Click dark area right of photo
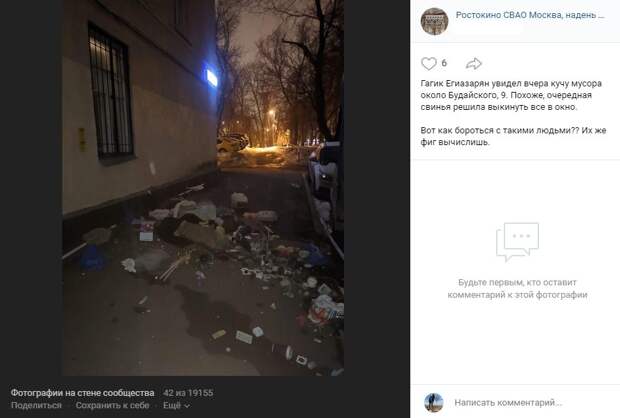 376,188
